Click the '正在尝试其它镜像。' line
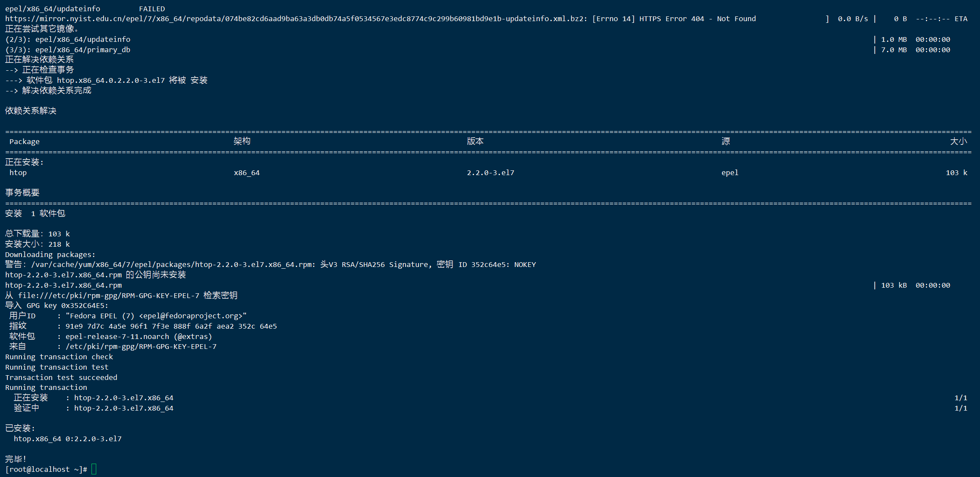Screen dimensions: 980x477 (42, 29)
